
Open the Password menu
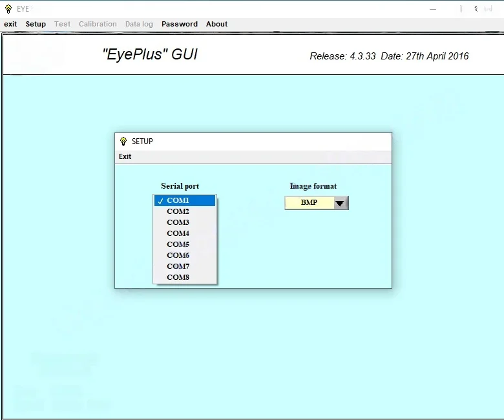180,24
